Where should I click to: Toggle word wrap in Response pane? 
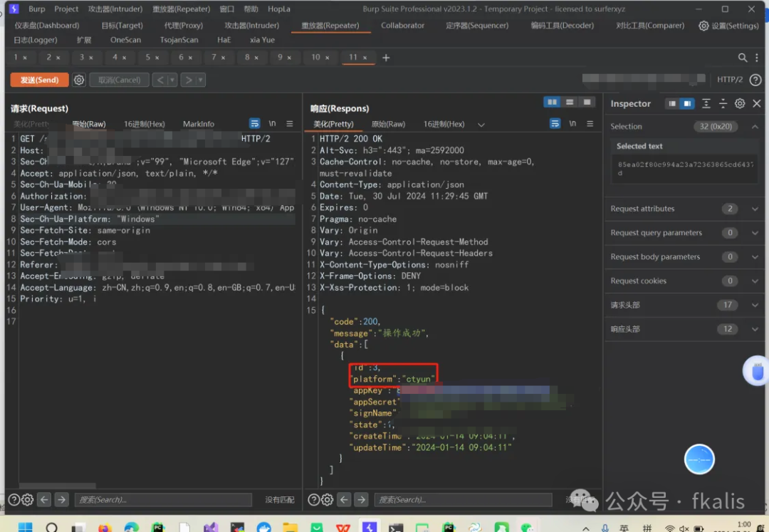pyautogui.click(x=555, y=123)
